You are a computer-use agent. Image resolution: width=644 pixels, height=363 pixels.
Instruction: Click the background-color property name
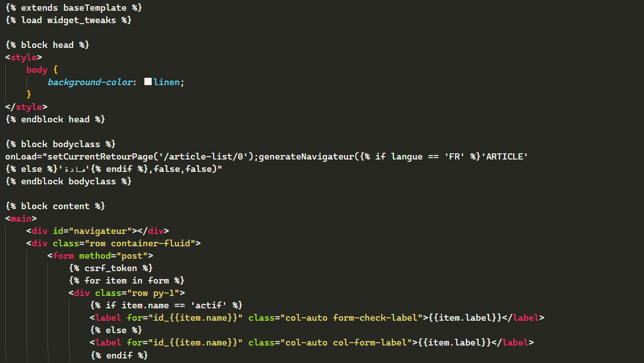[x=90, y=82]
